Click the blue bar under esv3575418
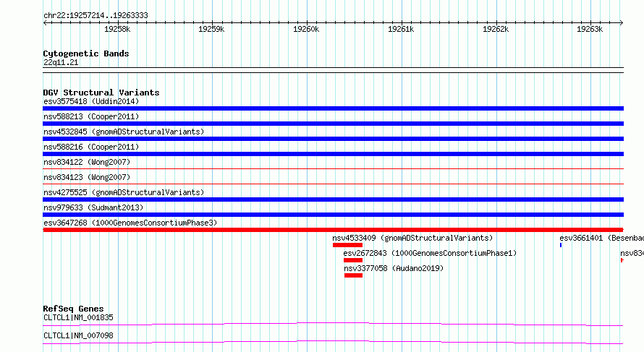 (333, 108)
